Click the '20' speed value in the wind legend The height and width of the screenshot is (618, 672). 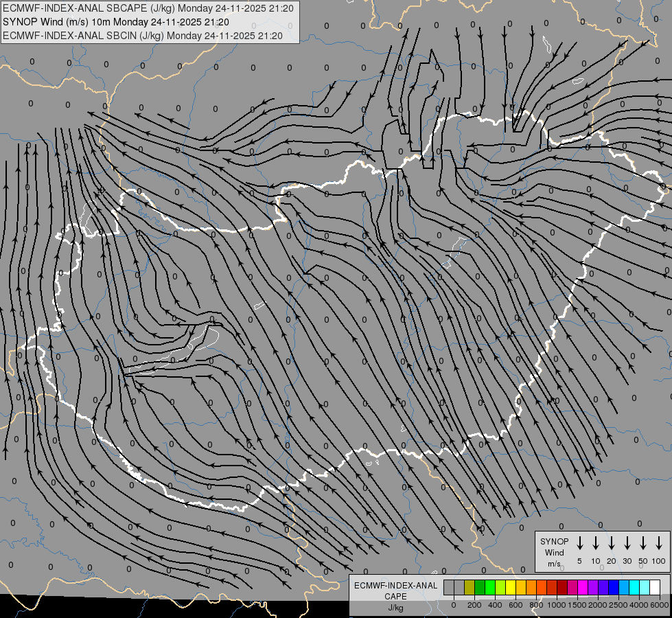click(x=612, y=561)
